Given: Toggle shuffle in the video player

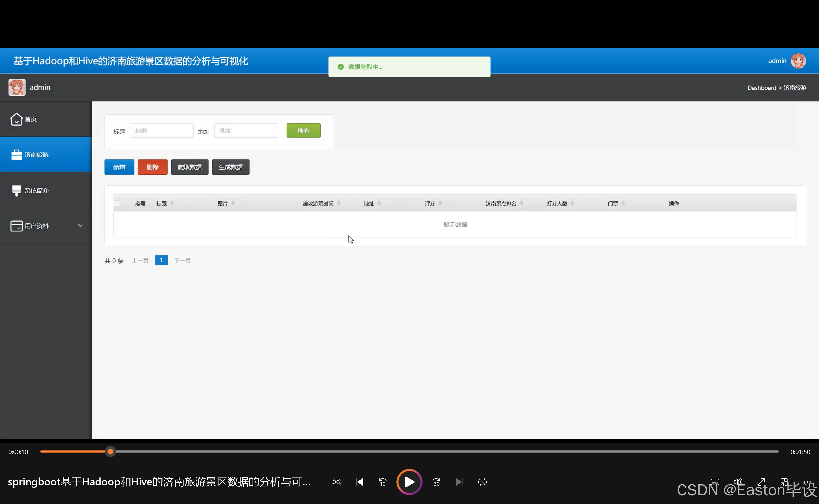Looking at the screenshot, I should (336, 482).
